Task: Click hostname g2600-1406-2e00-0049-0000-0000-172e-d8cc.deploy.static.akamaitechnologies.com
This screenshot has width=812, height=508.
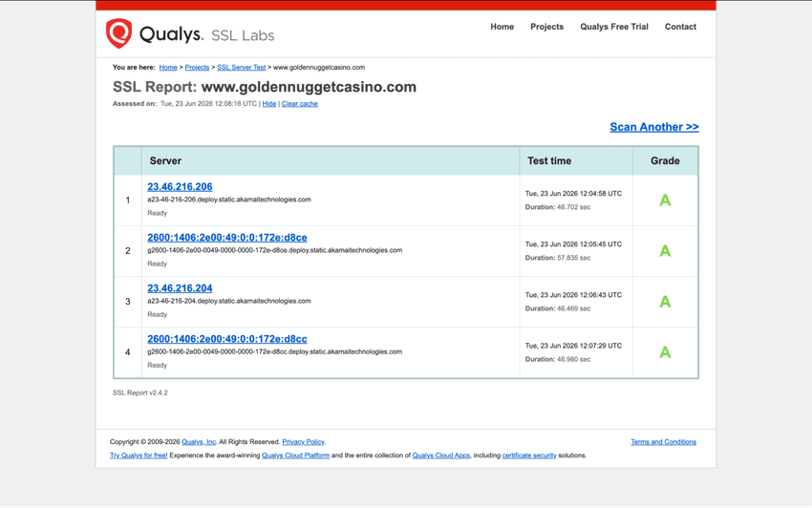Action: click(x=274, y=351)
